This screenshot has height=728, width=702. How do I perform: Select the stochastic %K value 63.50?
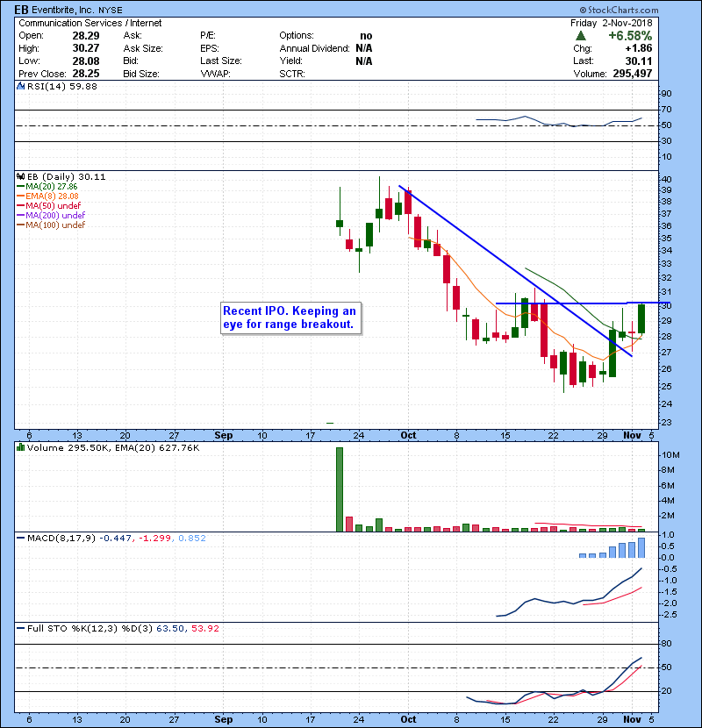pyautogui.click(x=170, y=628)
